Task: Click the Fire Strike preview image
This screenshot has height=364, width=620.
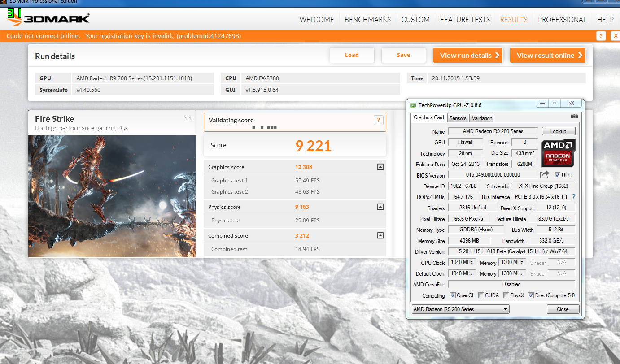Action: pyautogui.click(x=112, y=196)
